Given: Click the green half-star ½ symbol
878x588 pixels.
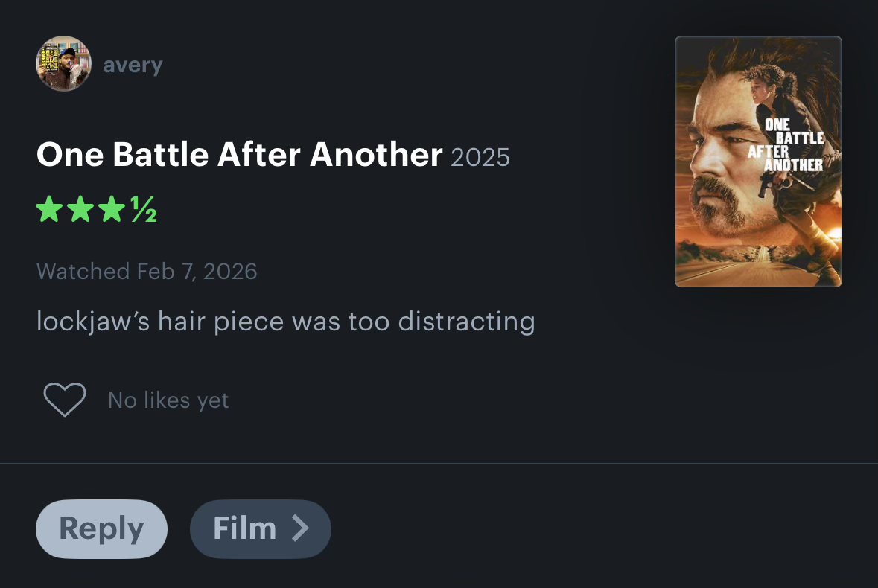Looking at the screenshot, I should 144,209.
